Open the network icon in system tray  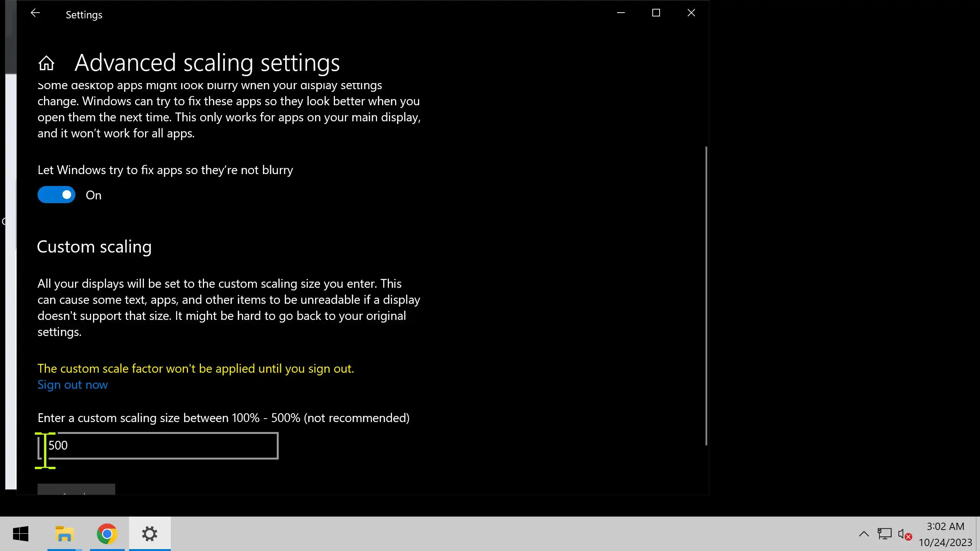pyautogui.click(x=884, y=534)
